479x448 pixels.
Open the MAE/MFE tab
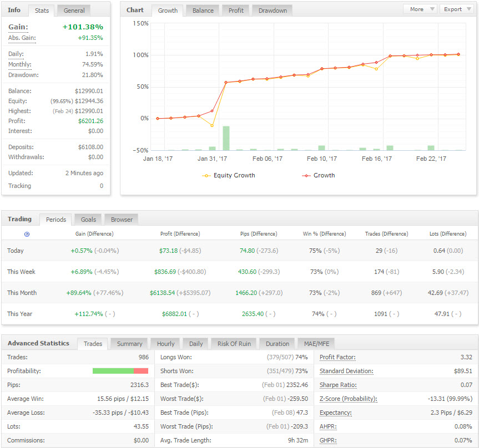pos(316,344)
